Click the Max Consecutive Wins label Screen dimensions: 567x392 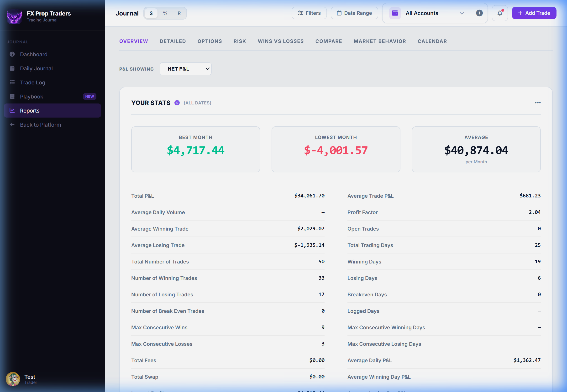[159, 327]
